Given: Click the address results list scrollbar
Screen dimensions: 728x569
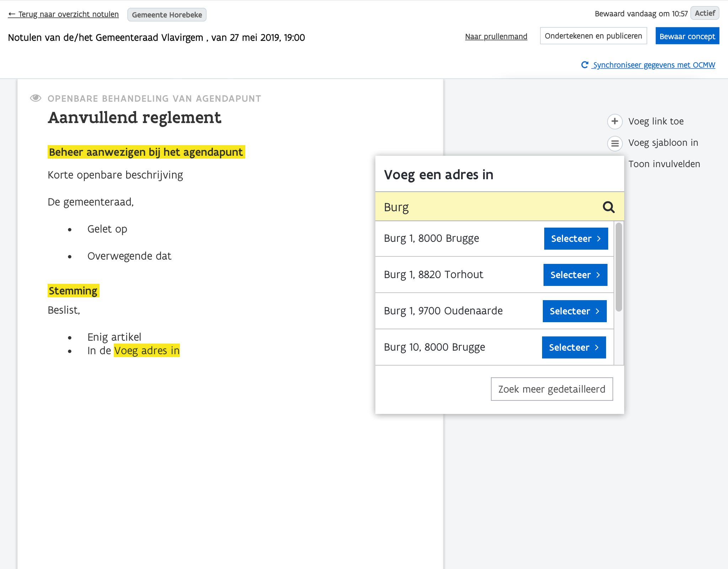Looking at the screenshot, I should tap(619, 267).
